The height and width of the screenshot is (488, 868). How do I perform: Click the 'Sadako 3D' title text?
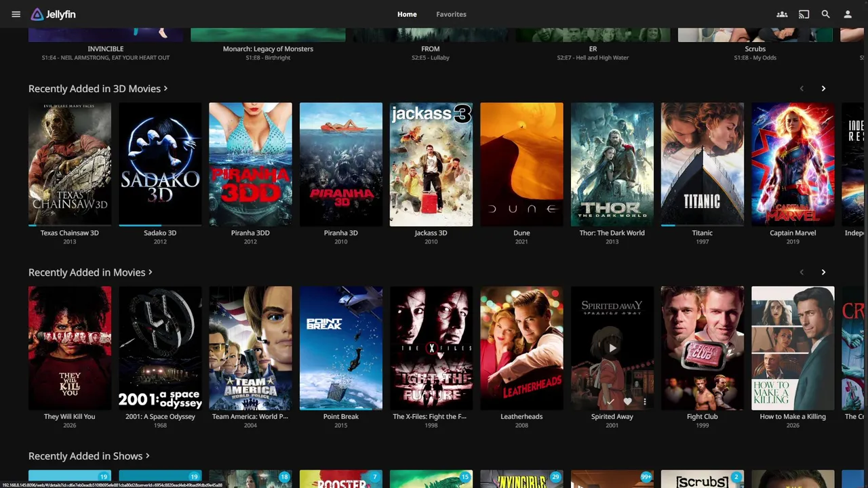tap(160, 233)
